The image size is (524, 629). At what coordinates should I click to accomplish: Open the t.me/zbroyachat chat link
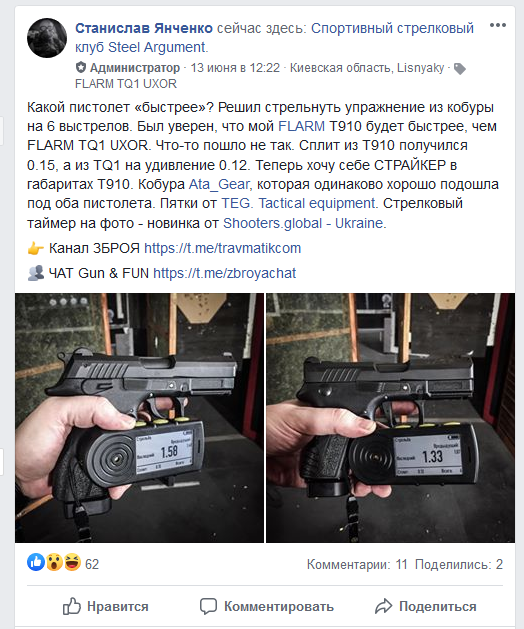(224, 273)
